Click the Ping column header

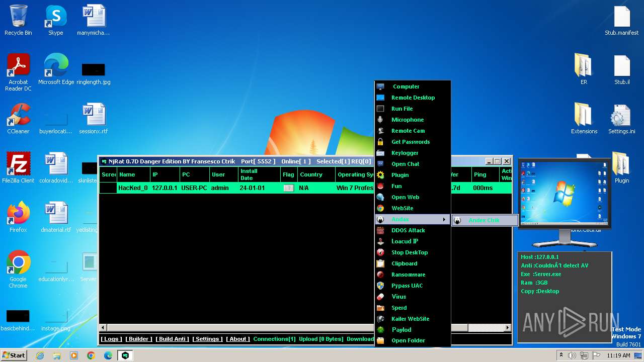pyautogui.click(x=486, y=174)
